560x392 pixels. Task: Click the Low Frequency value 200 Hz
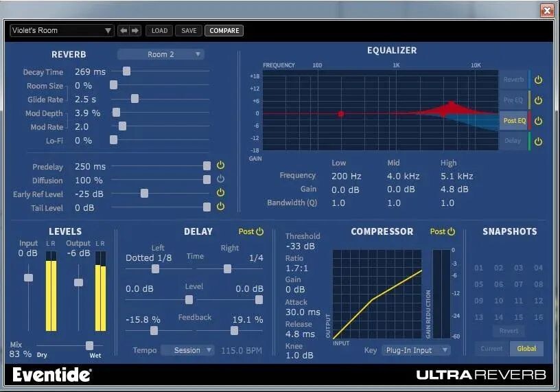tap(346, 176)
